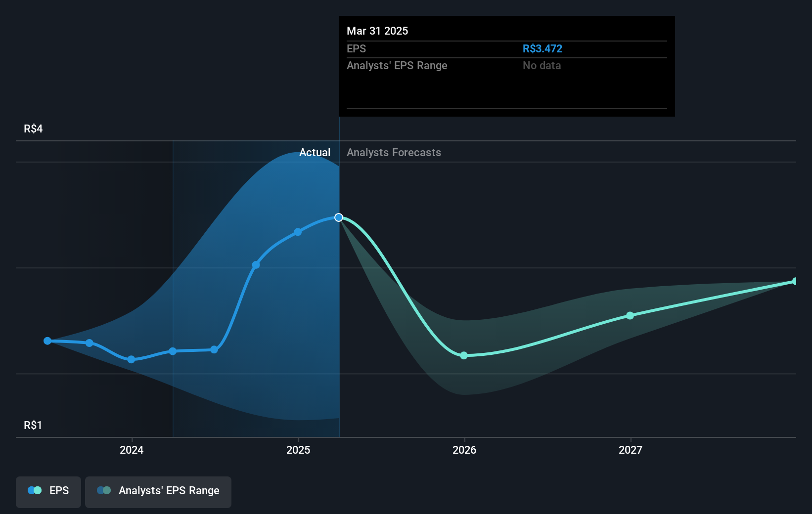Click the EPS point in mid-2024 before rise

click(x=214, y=350)
